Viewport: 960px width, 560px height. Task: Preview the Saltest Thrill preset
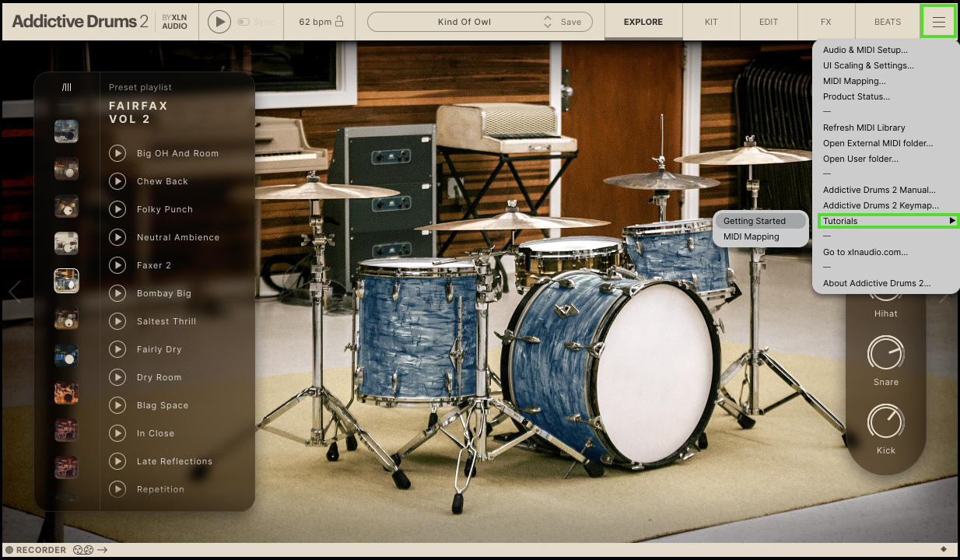click(117, 321)
